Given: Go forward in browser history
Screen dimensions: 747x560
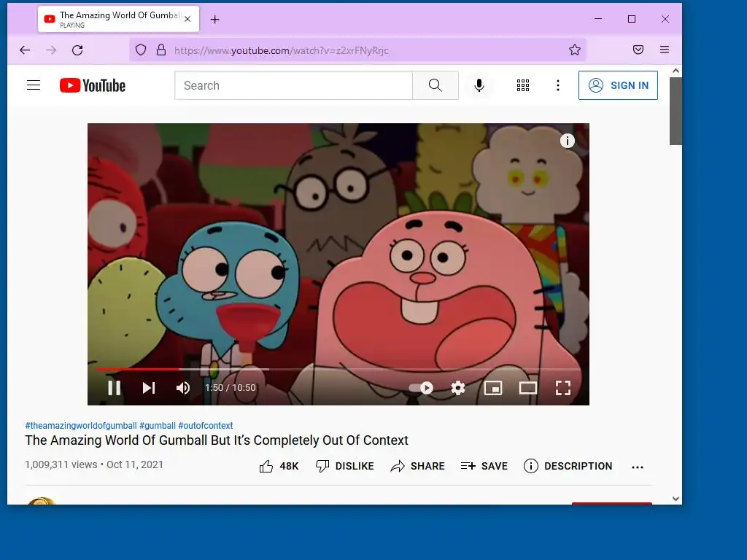Looking at the screenshot, I should [51, 50].
